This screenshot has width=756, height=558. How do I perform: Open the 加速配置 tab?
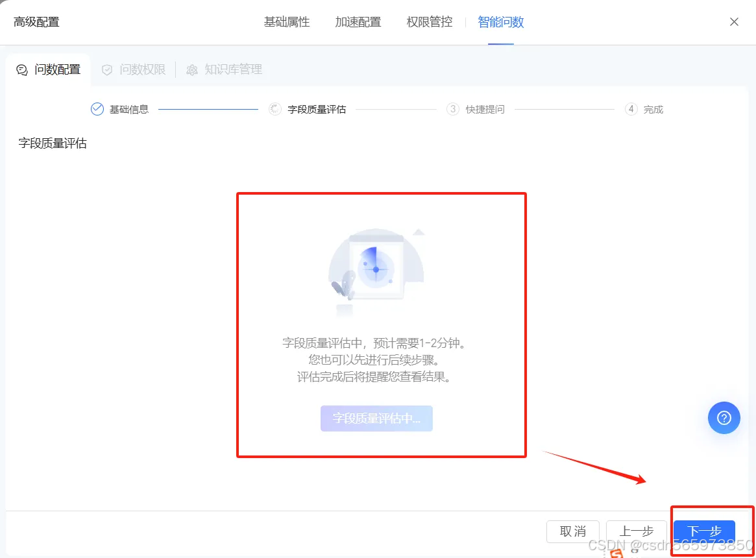coord(358,21)
